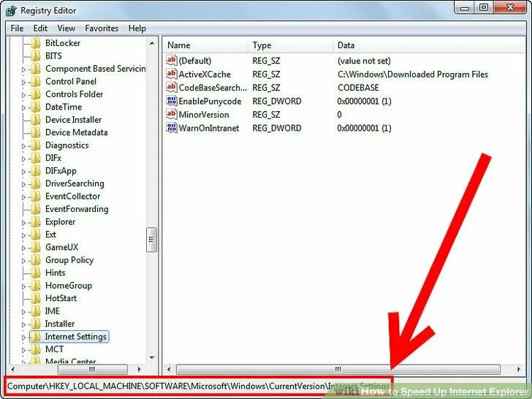Click the string icon beside (Default)
The image size is (532, 399).
[x=171, y=61]
